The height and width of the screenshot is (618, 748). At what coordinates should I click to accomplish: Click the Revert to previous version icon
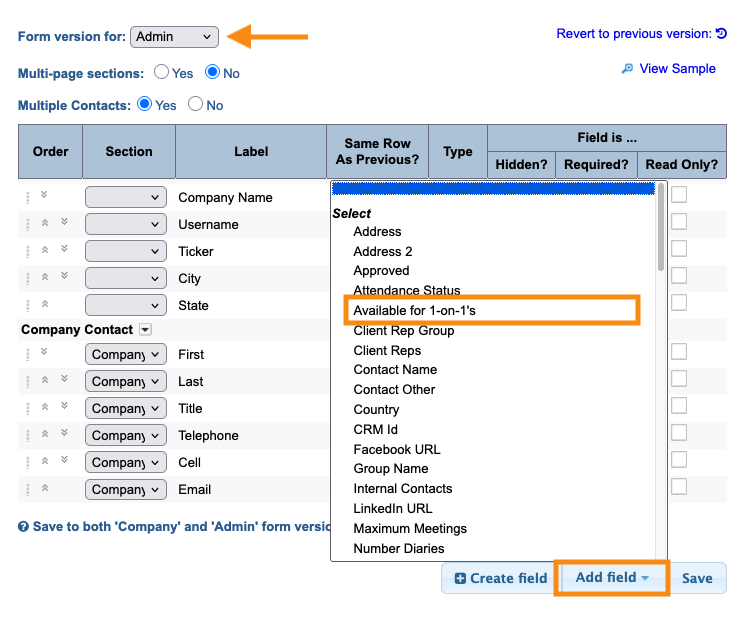tap(721, 34)
